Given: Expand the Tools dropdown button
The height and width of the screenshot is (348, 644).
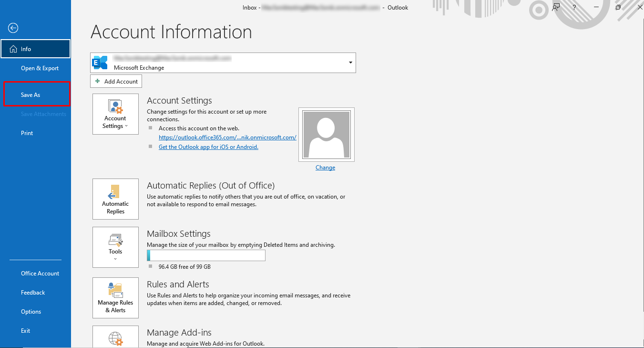Looking at the screenshot, I should (115, 247).
